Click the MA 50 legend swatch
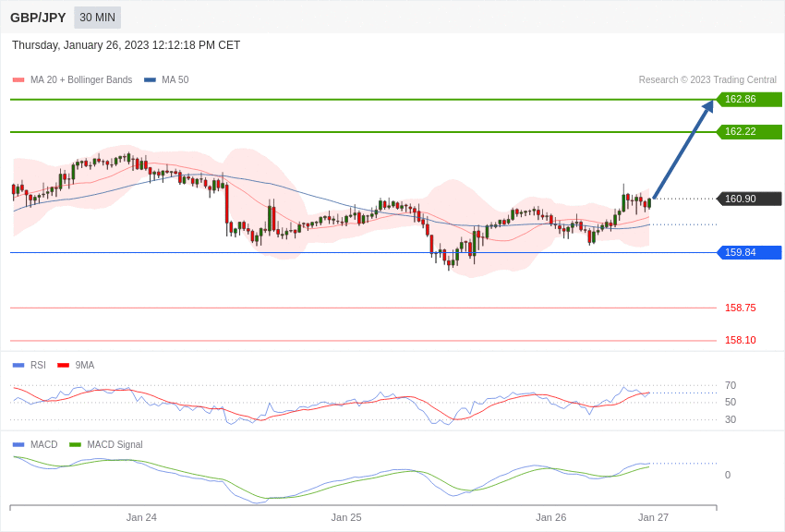The width and height of the screenshot is (785, 532). tap(150, 80)
